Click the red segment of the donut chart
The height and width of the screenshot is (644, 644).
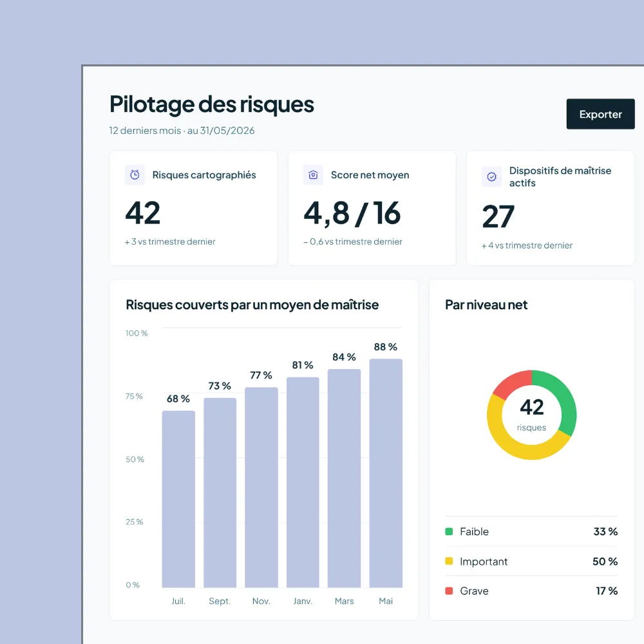(511, 383)
